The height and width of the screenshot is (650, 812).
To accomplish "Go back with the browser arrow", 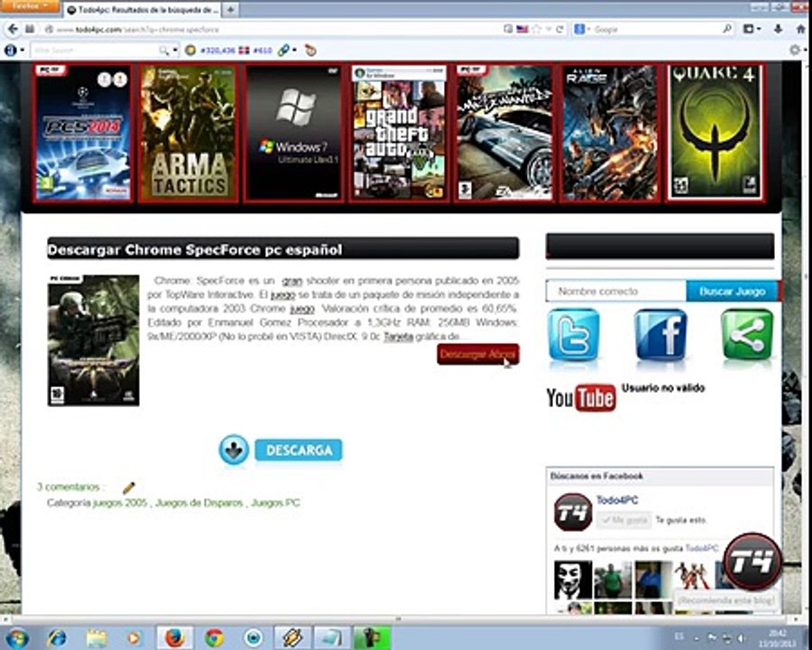I will 13,29.
